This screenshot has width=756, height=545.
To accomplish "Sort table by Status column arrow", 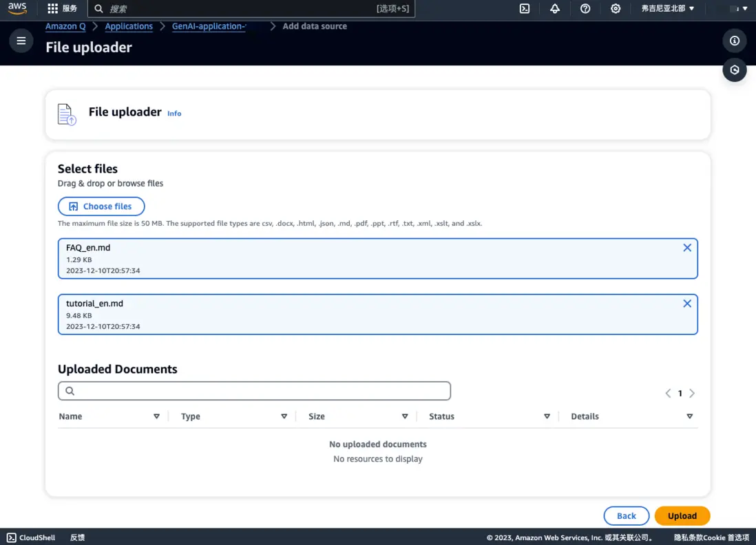I will [x=547, y=416].
